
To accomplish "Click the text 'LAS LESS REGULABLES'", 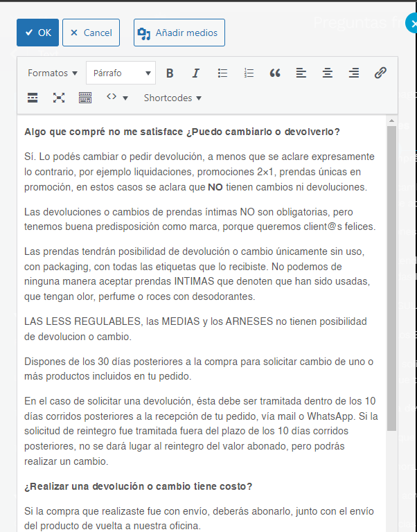I will pos(83,321).
